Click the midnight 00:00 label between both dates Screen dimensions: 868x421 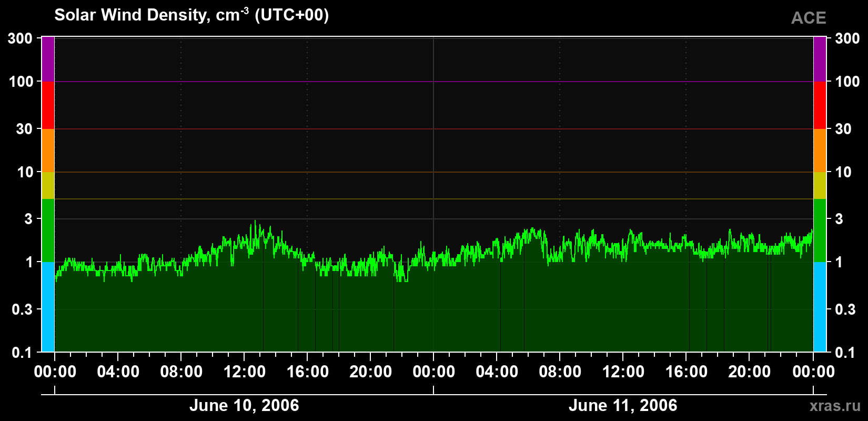click(x=433, y=372)
